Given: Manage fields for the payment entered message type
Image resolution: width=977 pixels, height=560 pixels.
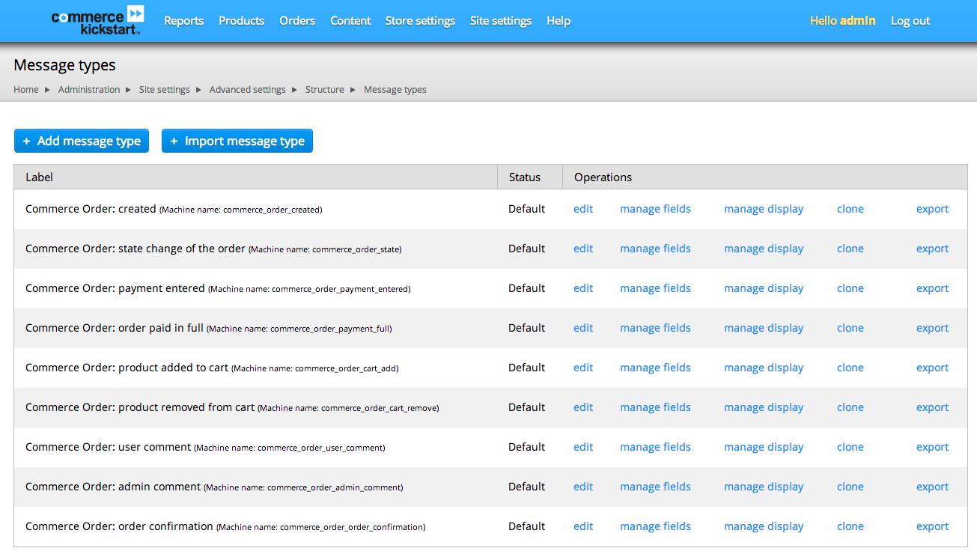Looking at the screenshot, I should 655,288.
